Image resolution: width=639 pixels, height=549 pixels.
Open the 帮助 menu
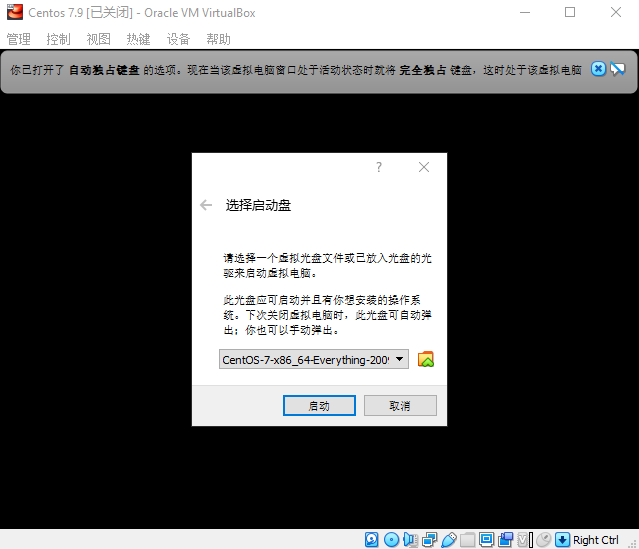coord(218,39)
